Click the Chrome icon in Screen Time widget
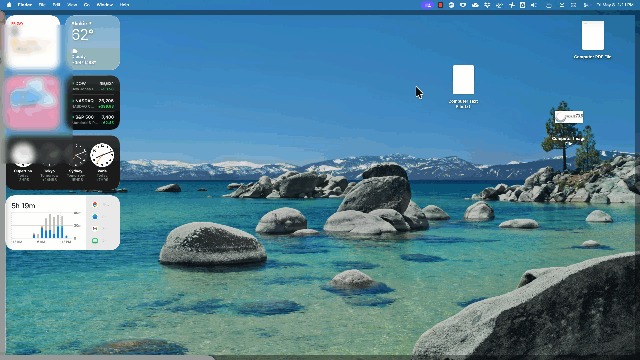The width and height of the screenshot is (640, 360). (95, 204)
